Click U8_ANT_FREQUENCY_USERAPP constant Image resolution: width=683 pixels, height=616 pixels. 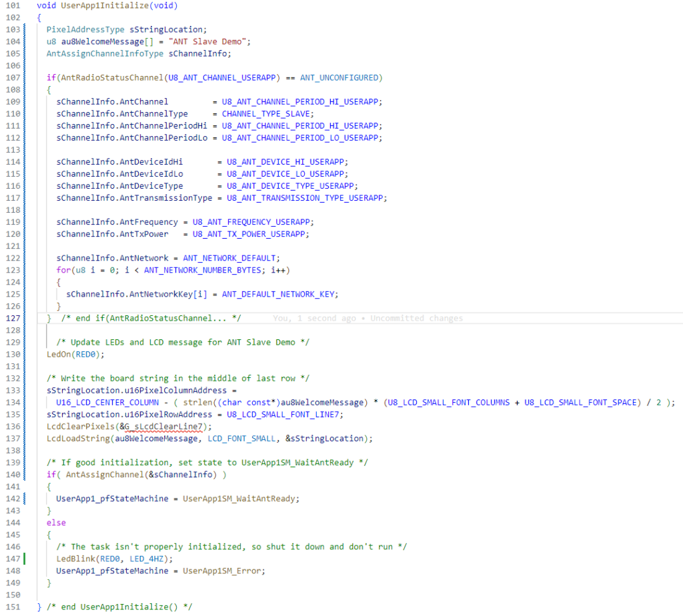(x=251, y=222)
